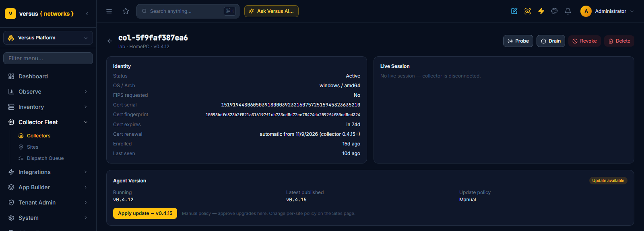
Task: Click the Dashboard grid icon
Action: [11, 76]
